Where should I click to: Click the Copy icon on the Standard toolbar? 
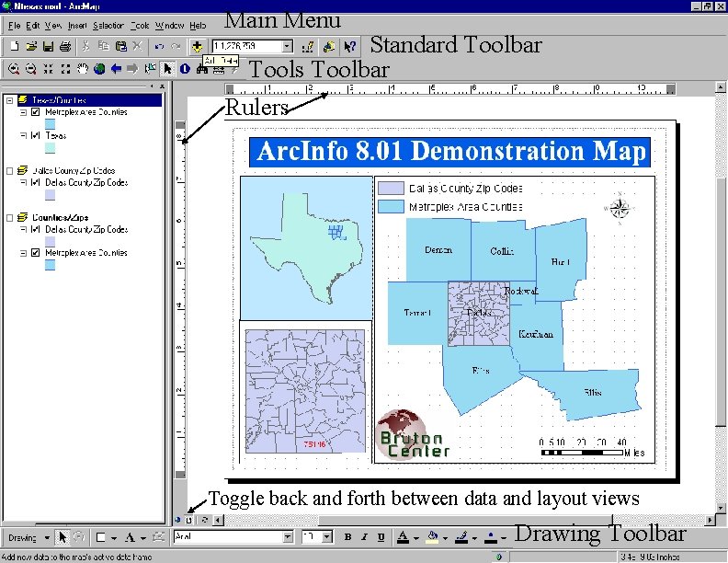pos(103,46)
